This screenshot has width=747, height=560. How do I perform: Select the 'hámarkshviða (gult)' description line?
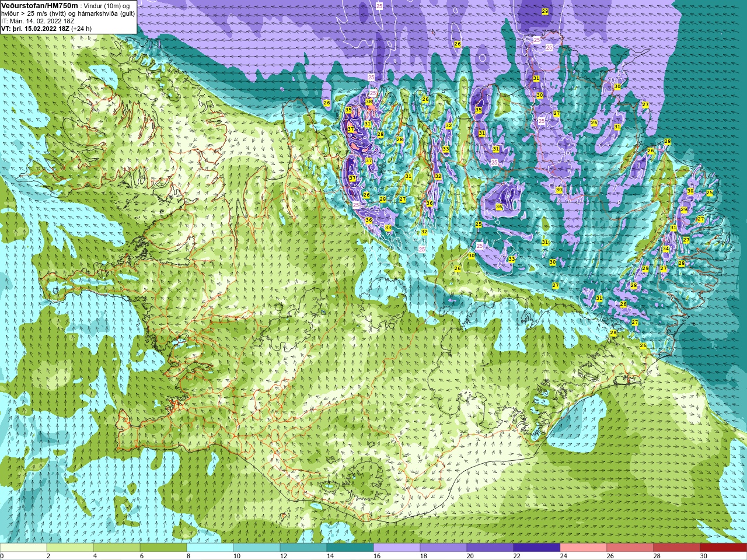tap(106, 14)
